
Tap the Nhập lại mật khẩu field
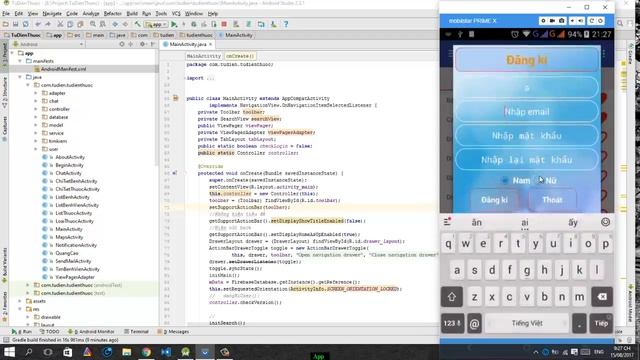(x=527, y=160)
